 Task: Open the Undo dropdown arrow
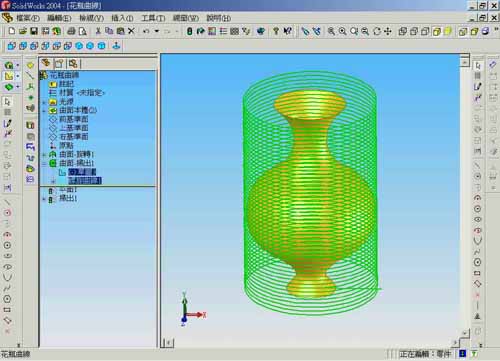156,31
